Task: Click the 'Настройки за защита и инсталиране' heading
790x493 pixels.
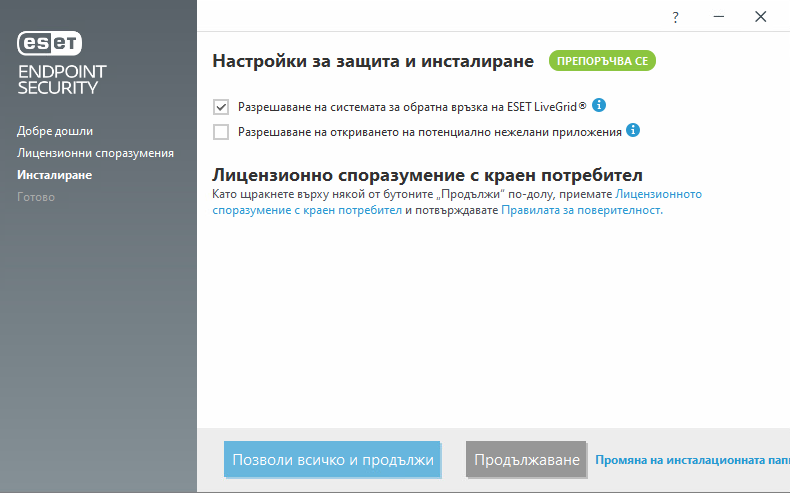Action: (x=373, y=62)
